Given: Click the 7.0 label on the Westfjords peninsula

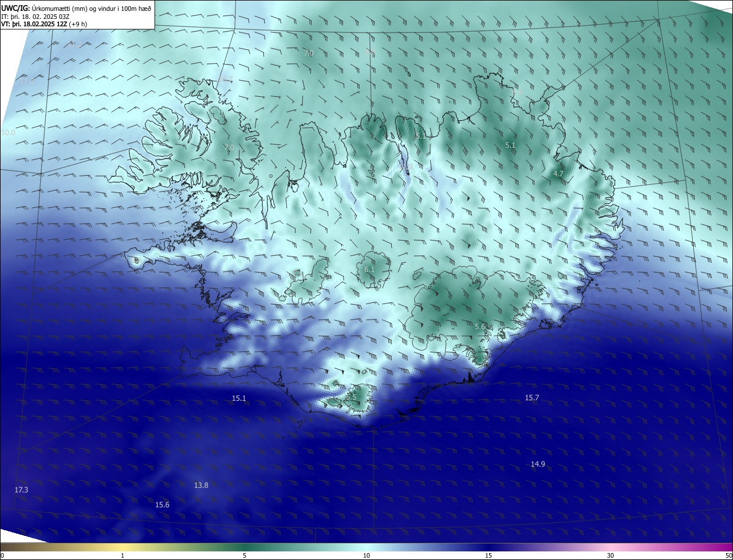Looking at the screenshot, I should coord(229,148).
